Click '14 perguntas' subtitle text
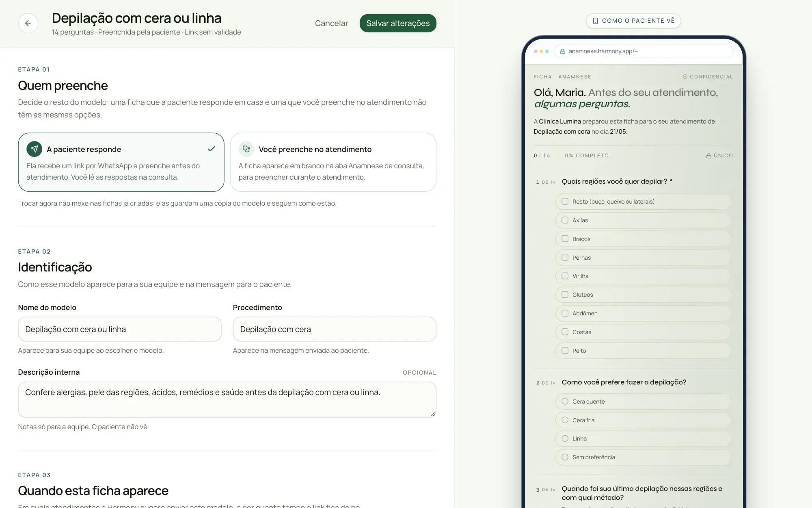The width and height of the screenshot is (812, 508). (73, 32)
